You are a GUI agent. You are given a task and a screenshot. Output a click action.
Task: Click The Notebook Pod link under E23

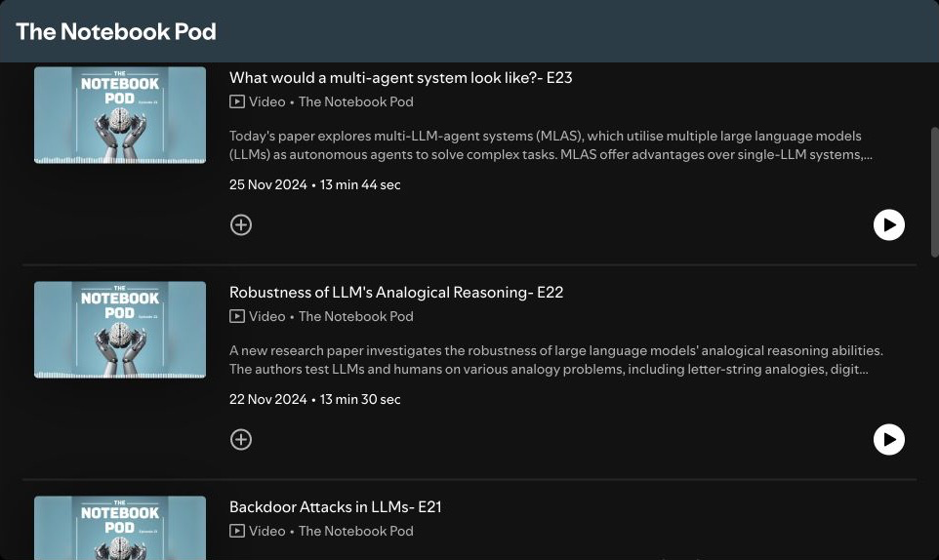click(x=355, y=101)
